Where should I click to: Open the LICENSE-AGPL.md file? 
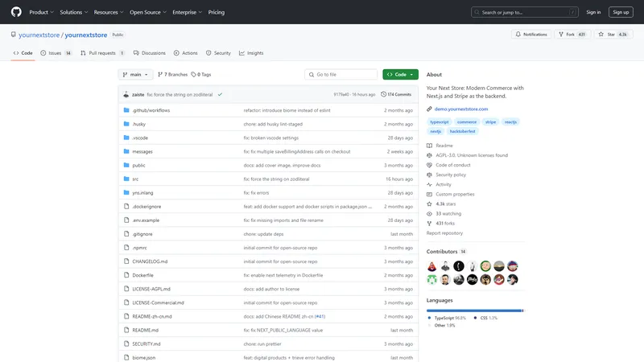[151, 289]
